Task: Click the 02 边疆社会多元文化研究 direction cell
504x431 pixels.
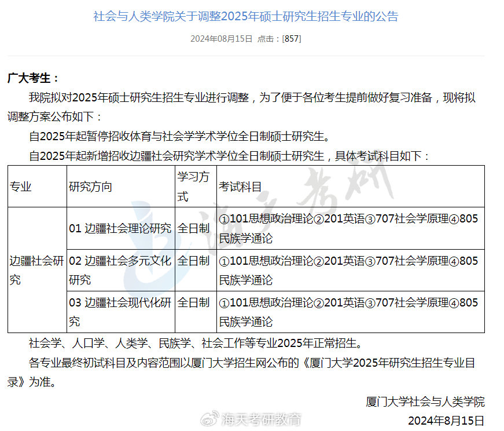Action: pyautogui.click(x=120, y=270)
